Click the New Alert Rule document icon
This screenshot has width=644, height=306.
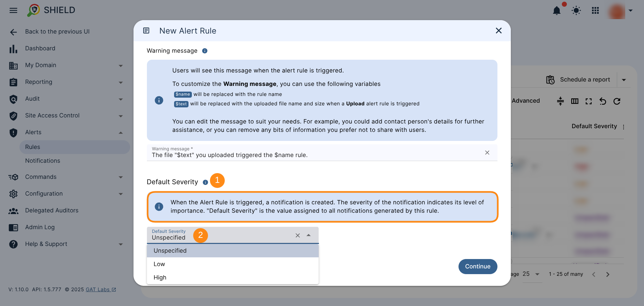click(146, 31)
